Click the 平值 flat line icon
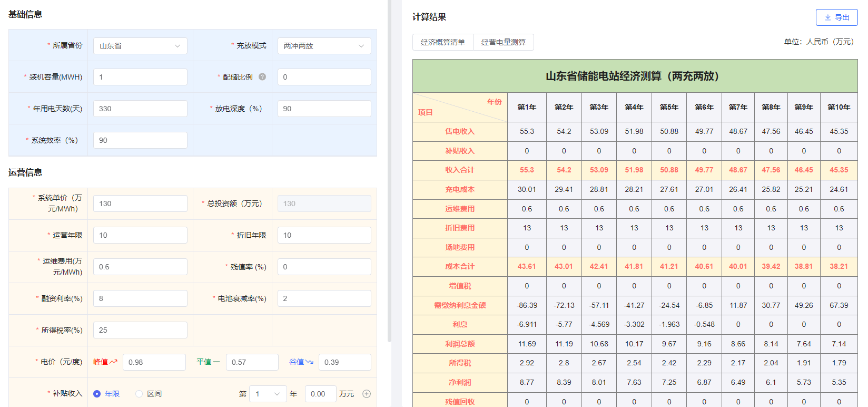The image size is (868, 407). [x=216, y=362]
